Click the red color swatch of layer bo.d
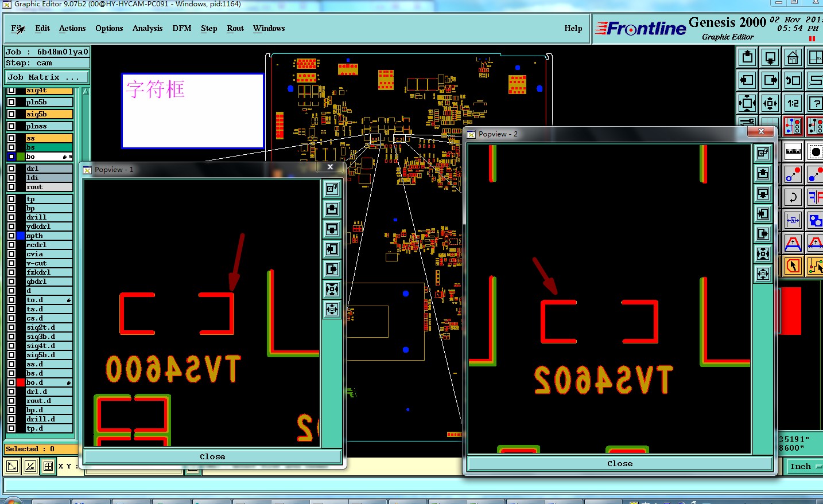 21,382
